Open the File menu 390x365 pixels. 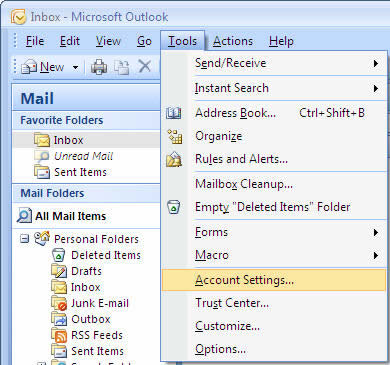[x=35, y=41]
